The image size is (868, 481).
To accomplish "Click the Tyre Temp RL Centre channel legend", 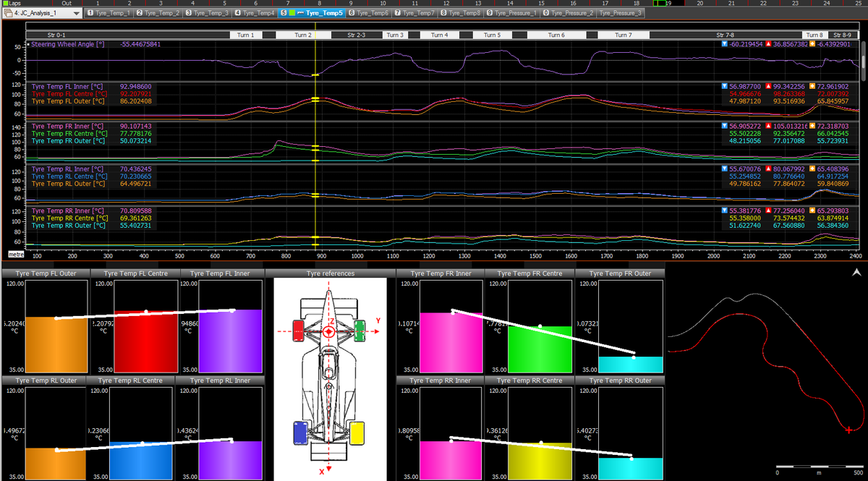I will pos(69,176).
